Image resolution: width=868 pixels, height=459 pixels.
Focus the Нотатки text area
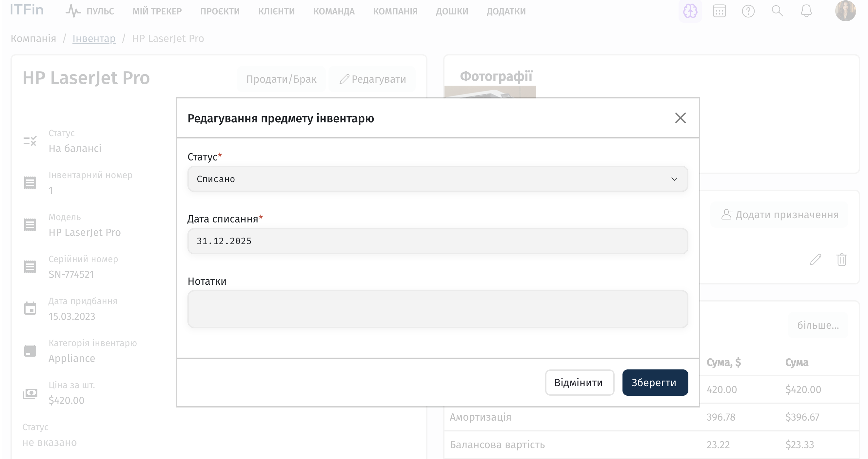click(x=438, y=309)
